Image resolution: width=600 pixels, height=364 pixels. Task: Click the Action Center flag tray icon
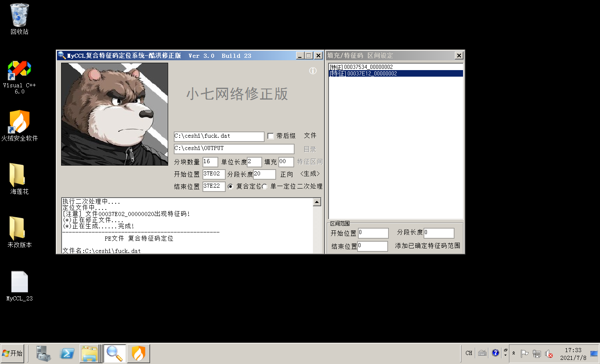[x=524, y=353]
